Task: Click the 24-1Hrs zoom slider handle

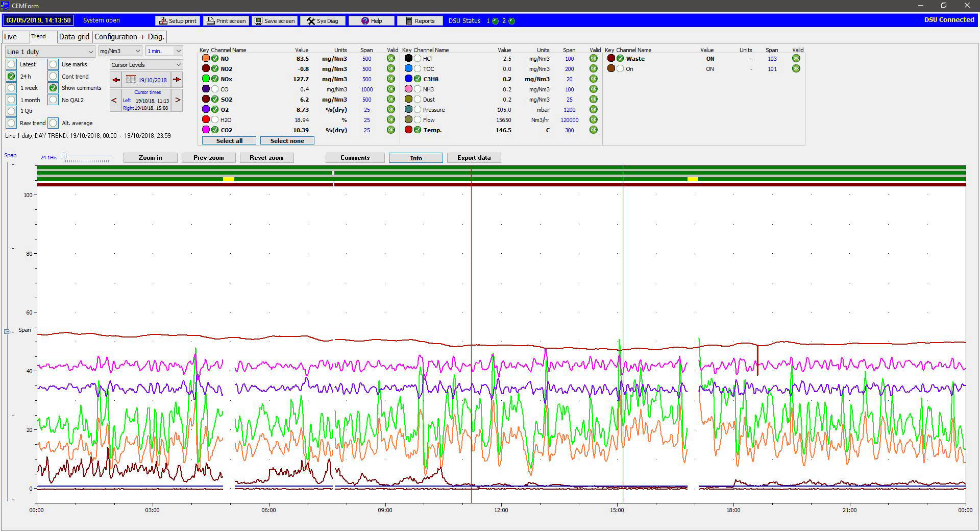Action: [64, 156]
